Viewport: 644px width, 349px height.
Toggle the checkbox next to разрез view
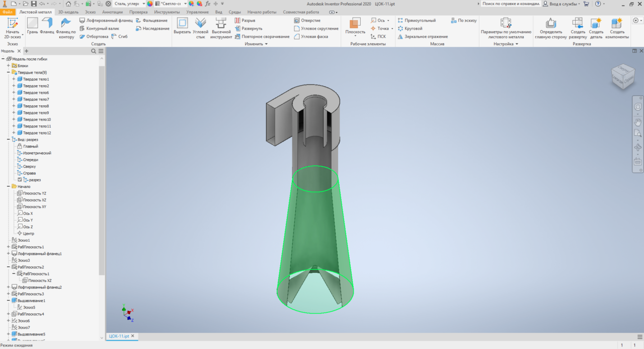[20, 180]
